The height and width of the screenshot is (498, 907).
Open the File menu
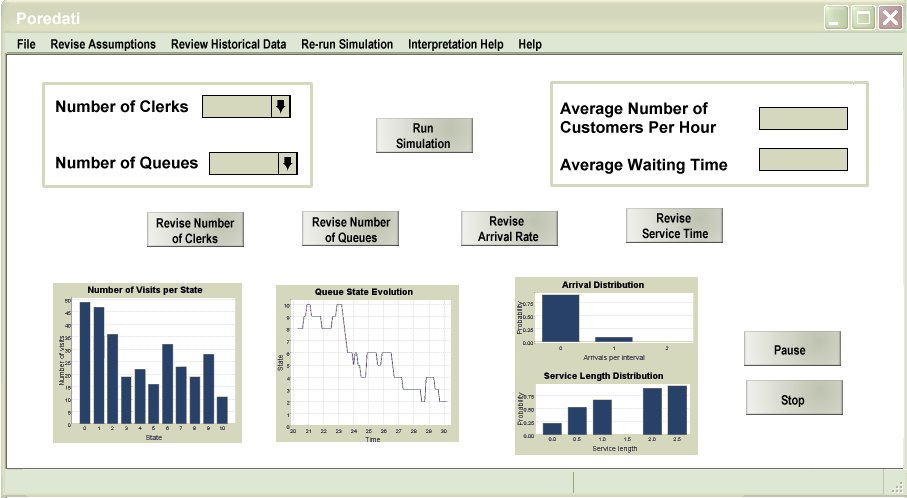click(x=26, y=45)
